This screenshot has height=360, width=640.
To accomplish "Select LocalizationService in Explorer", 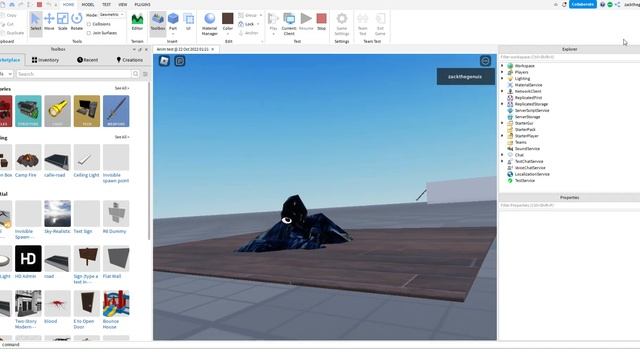I will pos(532,174).
